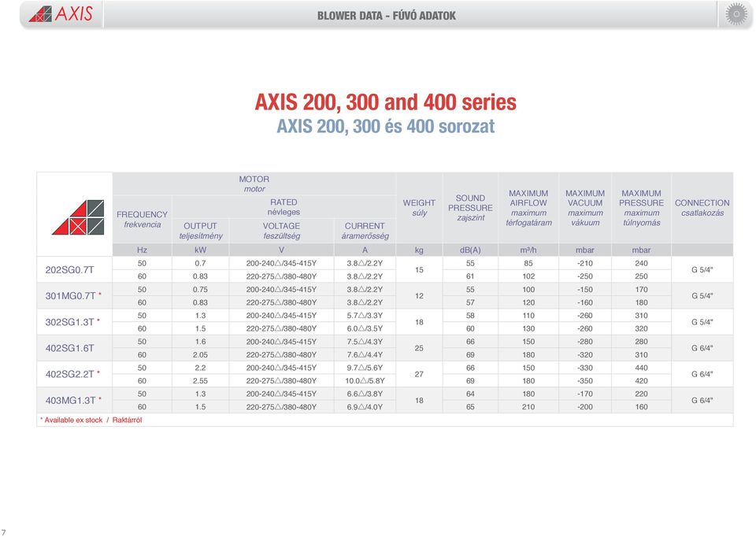Image resolution: width=756 pixels, height=537 pixels.
Task: Click the 27 kg weight of 402SG2.2T
Action: click(x=419, y=373)
